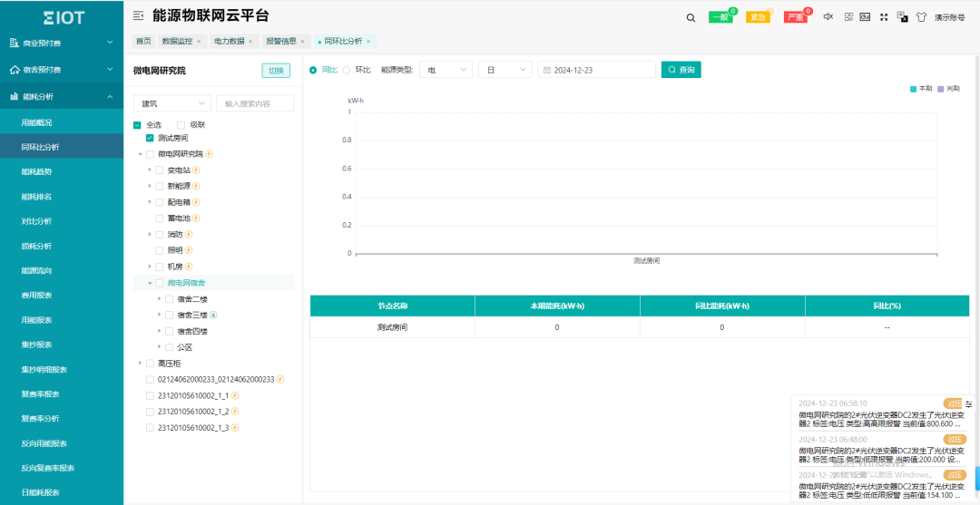Collapse the 微电网宿舍 tree node

(x=150, y=283)
